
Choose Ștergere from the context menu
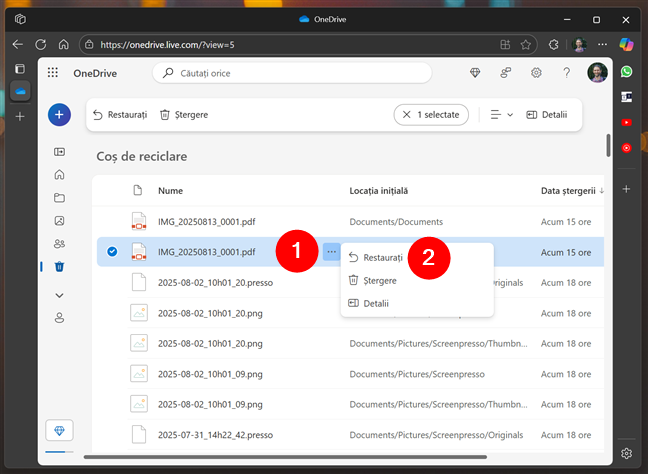[x=379, y=281]
